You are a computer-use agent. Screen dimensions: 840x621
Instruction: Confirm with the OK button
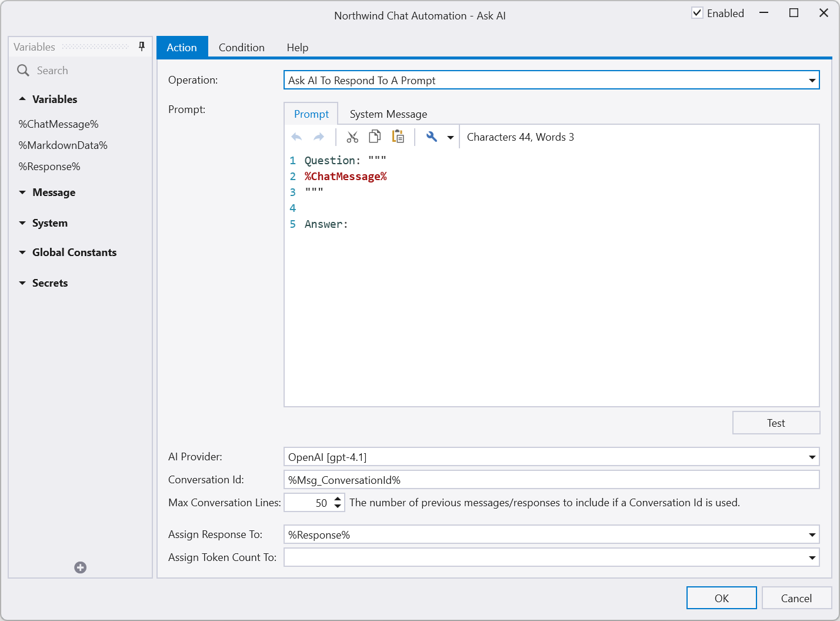[722, 598]
